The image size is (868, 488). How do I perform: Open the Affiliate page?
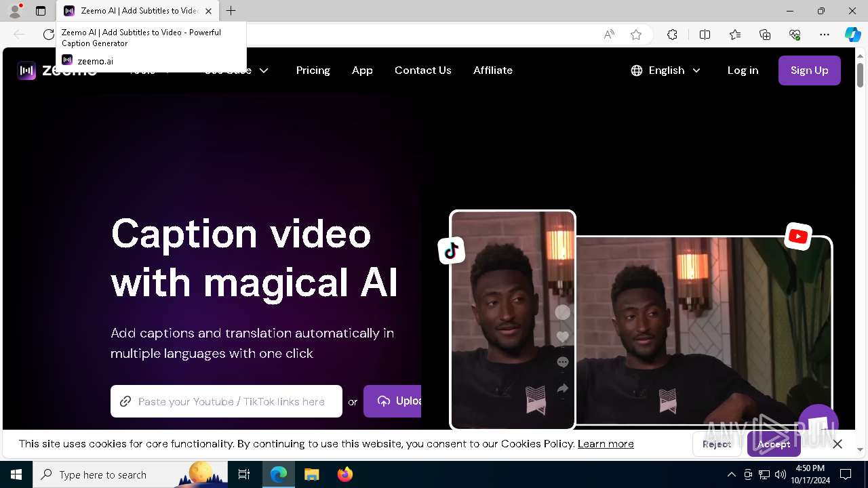(x=492, y=70)
